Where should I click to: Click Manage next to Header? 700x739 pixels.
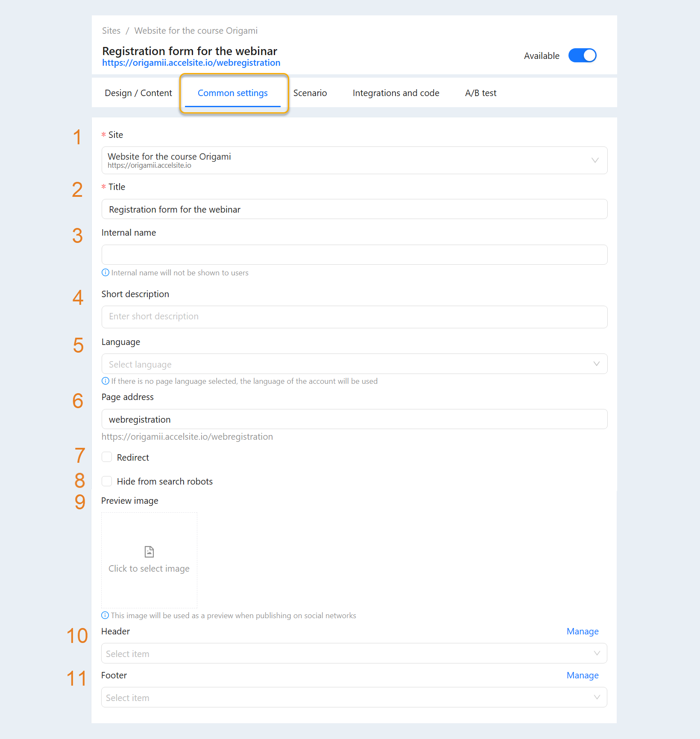583,631
